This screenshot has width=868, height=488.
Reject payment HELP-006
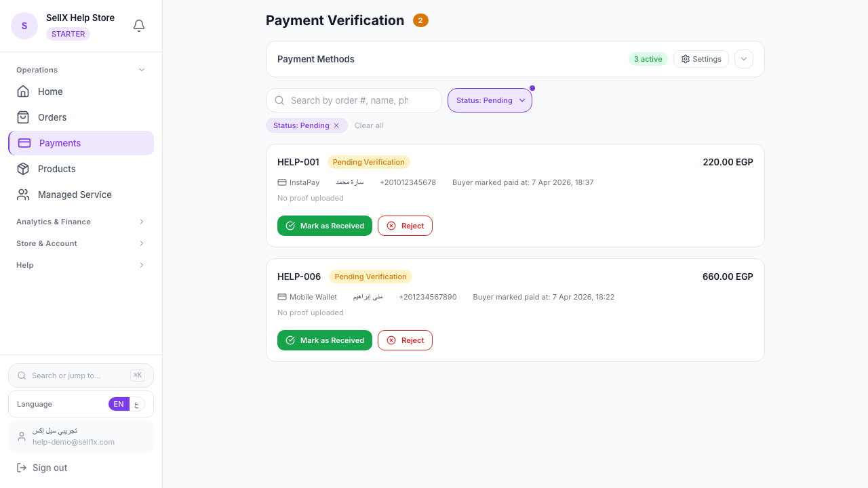pos(405,340)
